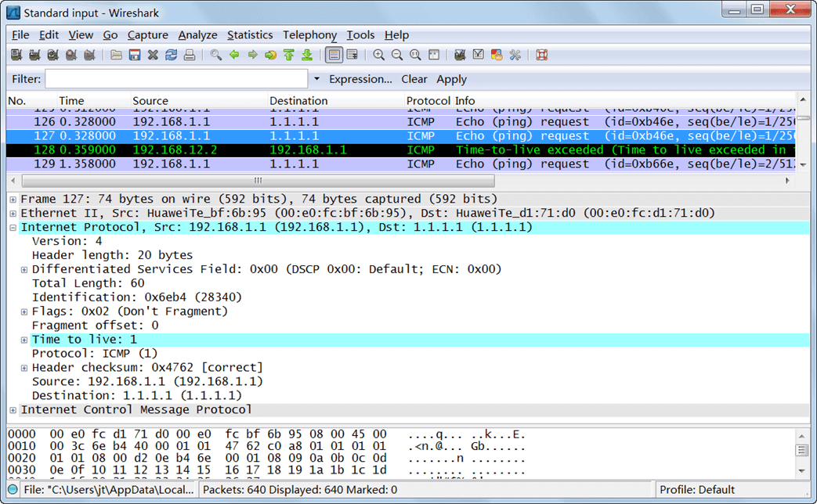This screenshot has height=504, width=817.
Task: Go to a specific packet number
Action: click(270, 55)
